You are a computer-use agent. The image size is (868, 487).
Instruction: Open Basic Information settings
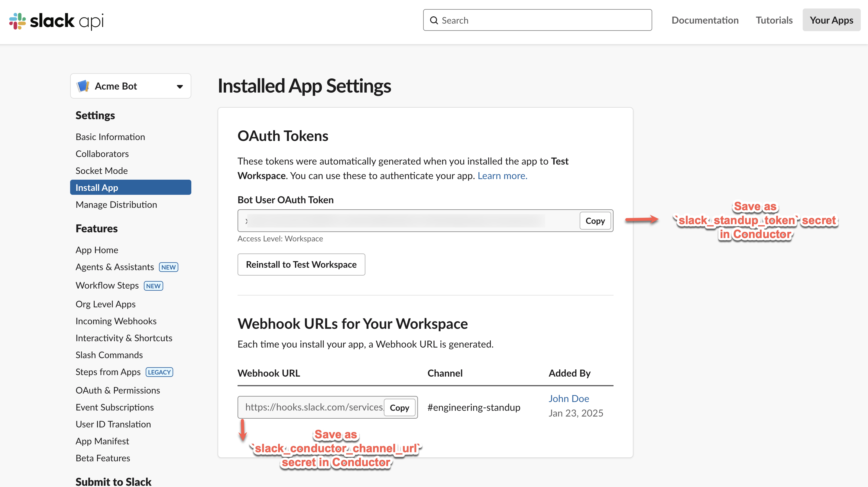pyautogui.click(x=110, y=137)
